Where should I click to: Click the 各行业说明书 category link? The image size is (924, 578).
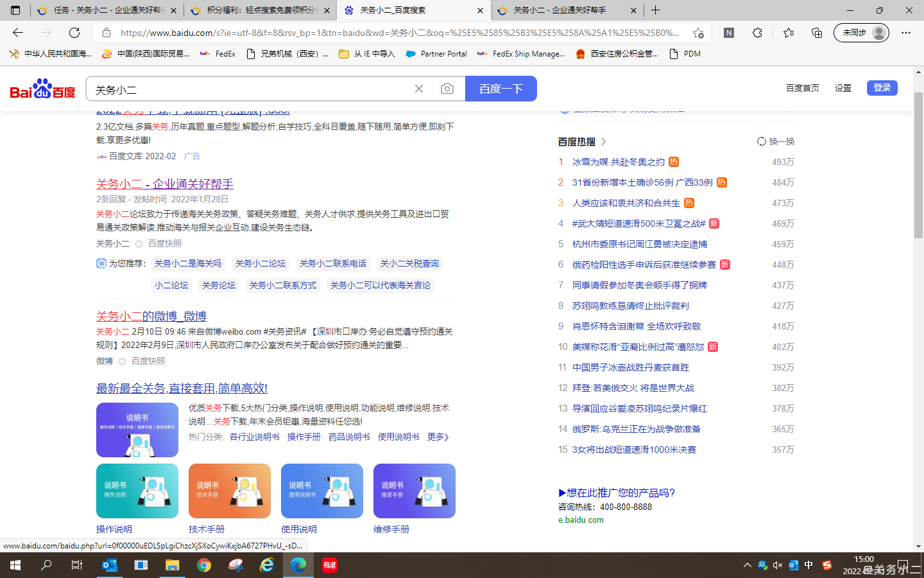(x=255, y=437)
